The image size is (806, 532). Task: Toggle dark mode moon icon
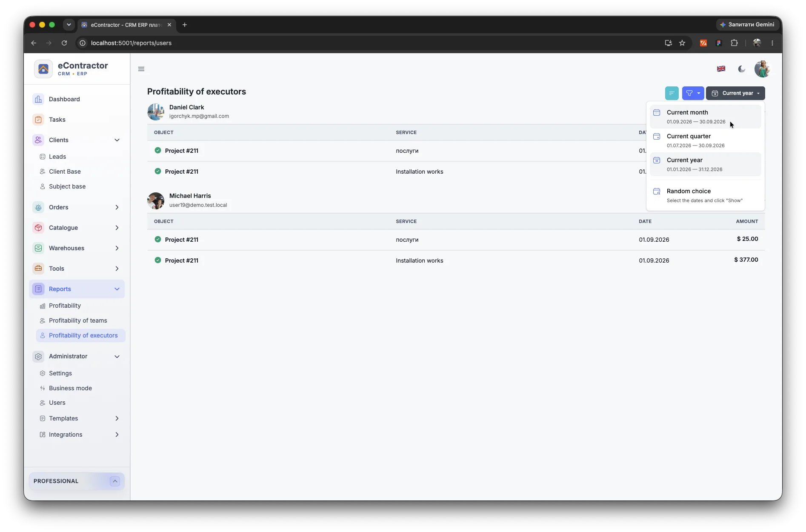click(741, 69)
